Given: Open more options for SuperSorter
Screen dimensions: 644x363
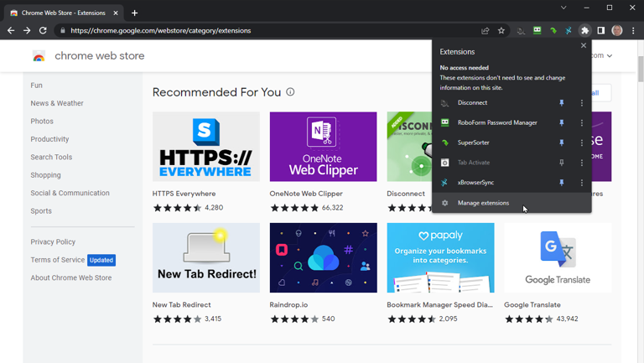Looking at the screenshot, I should [x=582, y=143].
